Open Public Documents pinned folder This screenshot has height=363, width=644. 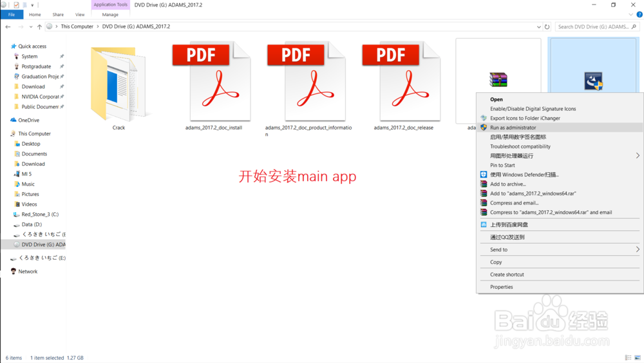point(40,107)
